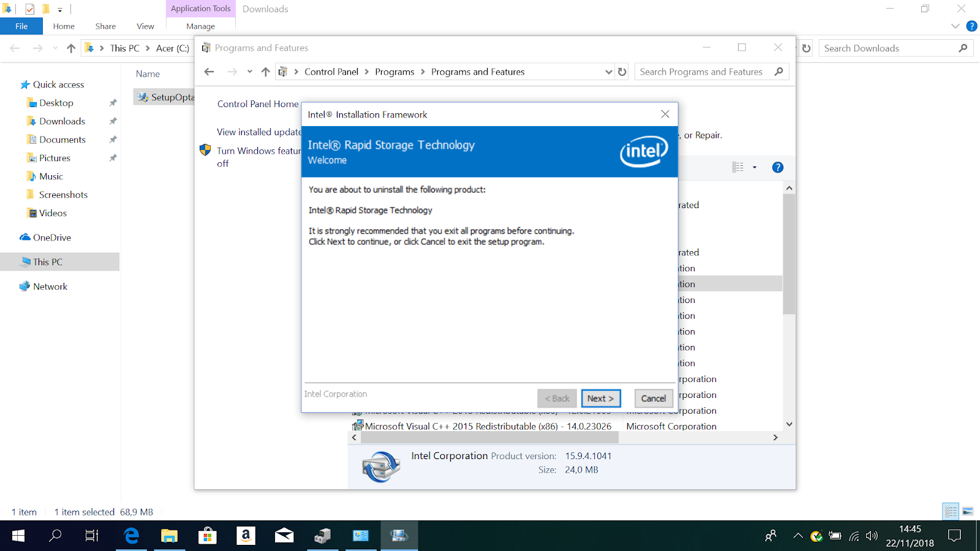The image size is (980, 551).
Task: Open taskbar search
Action: (55, 536)
